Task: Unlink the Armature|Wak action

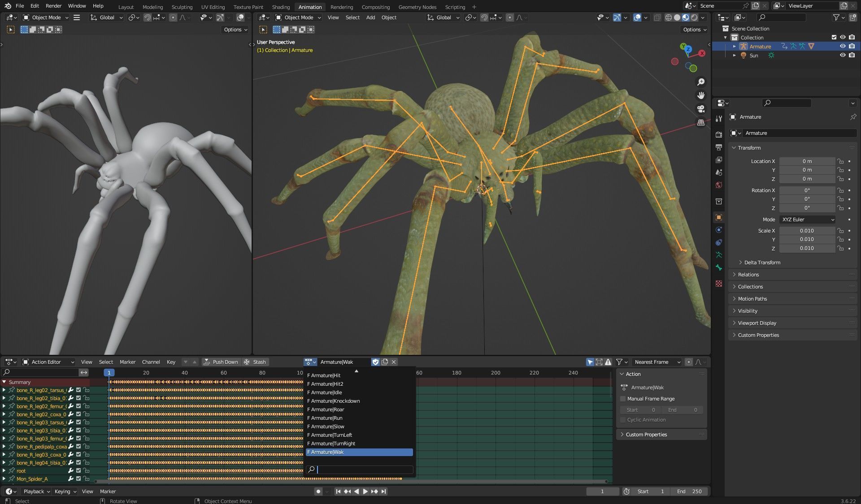Action: point(394,362)
